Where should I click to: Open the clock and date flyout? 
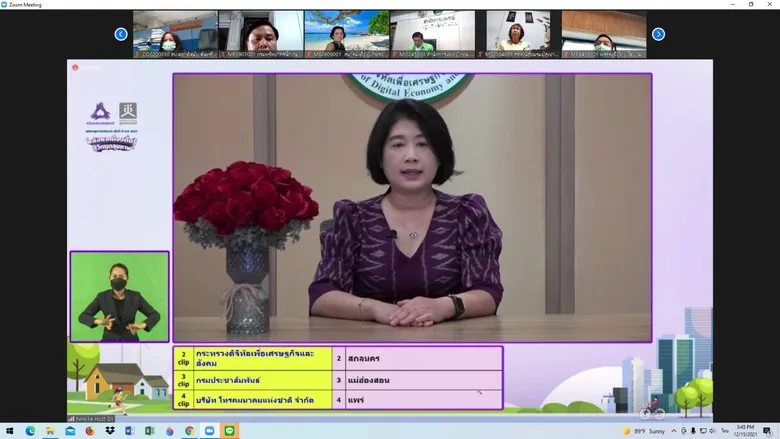tap(745, 431)
